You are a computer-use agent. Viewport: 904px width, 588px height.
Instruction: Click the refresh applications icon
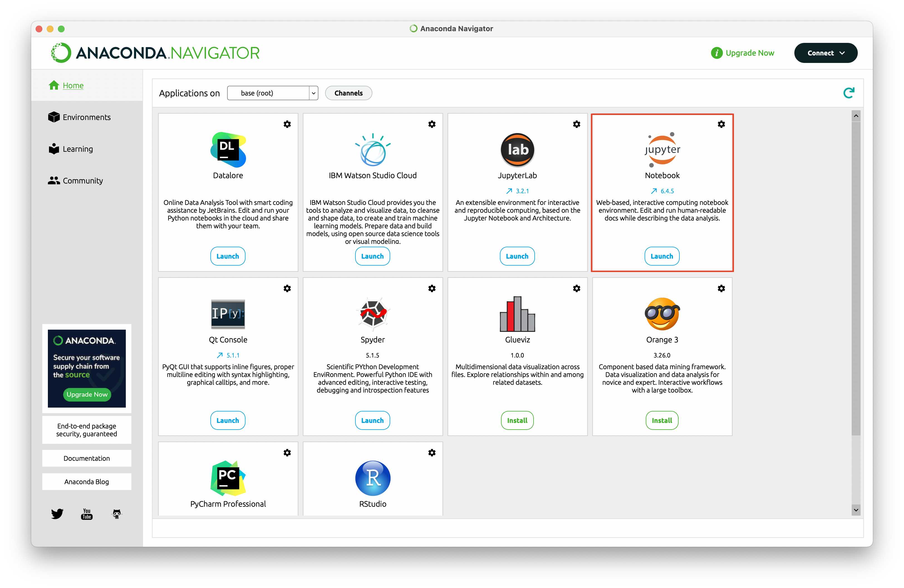point(849,93)
